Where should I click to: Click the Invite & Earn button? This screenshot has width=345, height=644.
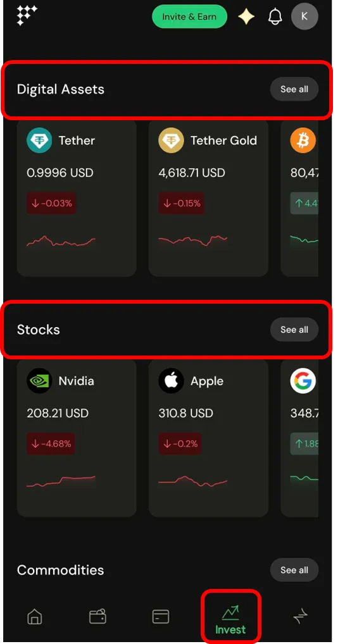coord(189,16)
